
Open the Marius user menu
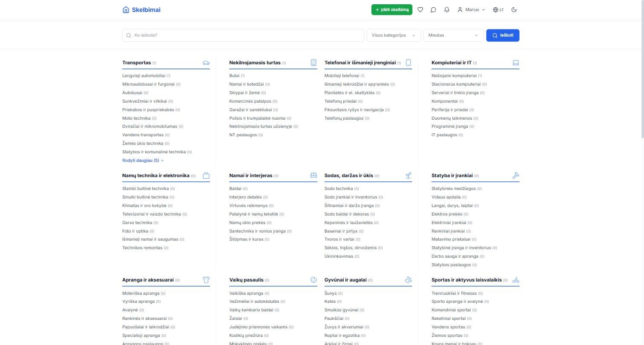471,10
